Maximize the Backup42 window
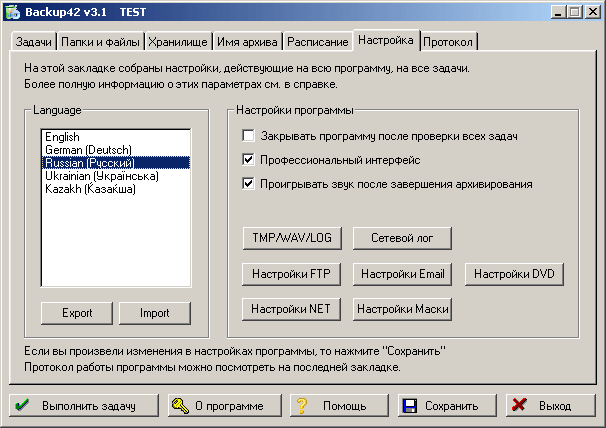Image resolution: width=606 pixels, height=428 pixels. click(575, 12)
